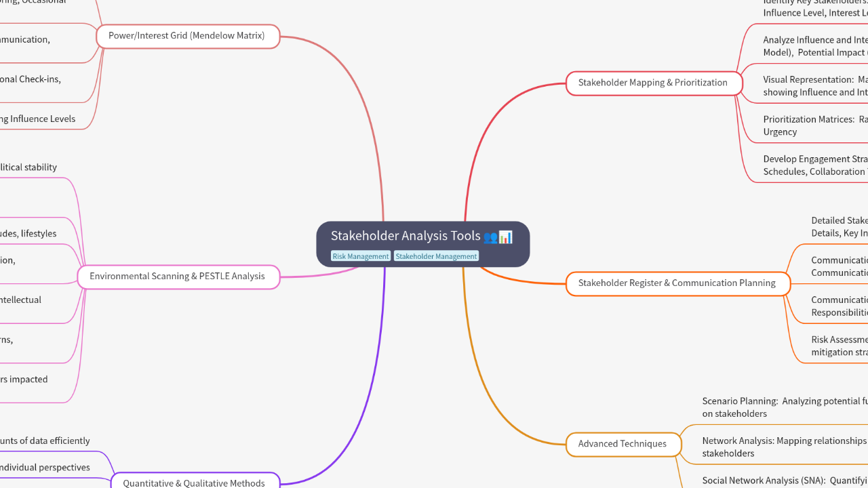This screenshot has height=488, width=868.
Task: Click the Analyze Influence and Interest item
Action: 815,46
